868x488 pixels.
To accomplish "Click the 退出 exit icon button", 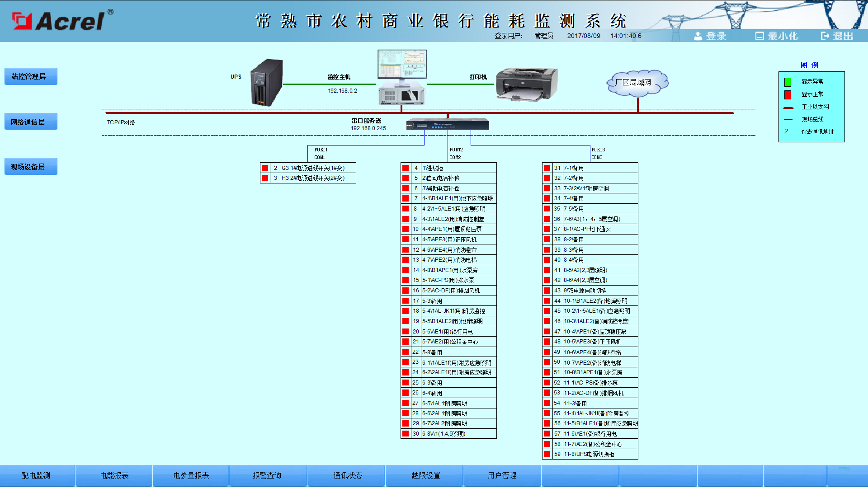I will (837, 36).
